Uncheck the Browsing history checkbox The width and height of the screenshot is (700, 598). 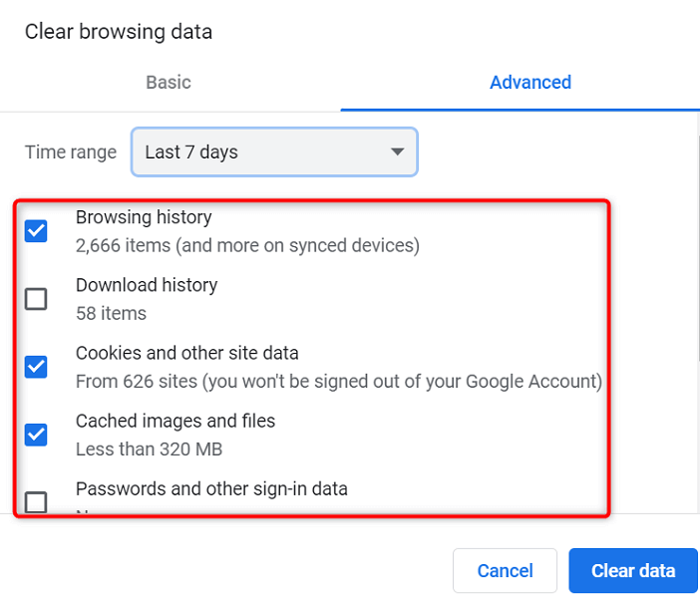[36, 231]
